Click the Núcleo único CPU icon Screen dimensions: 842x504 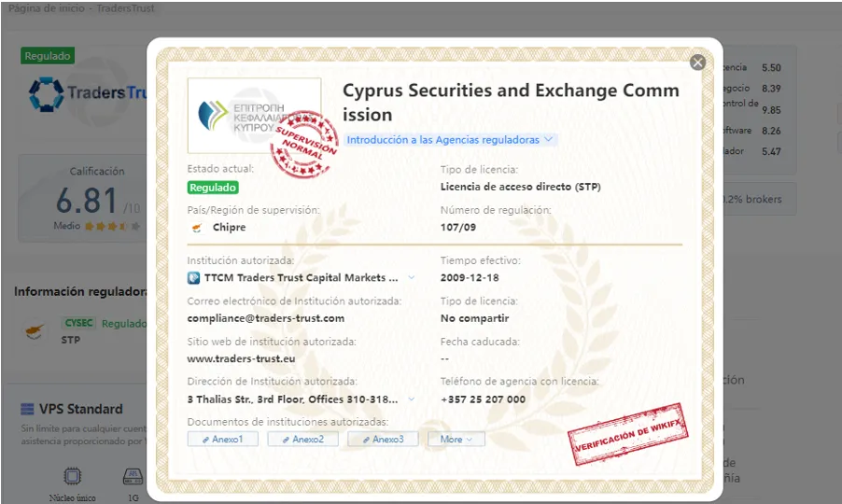(x=73, y=476)
